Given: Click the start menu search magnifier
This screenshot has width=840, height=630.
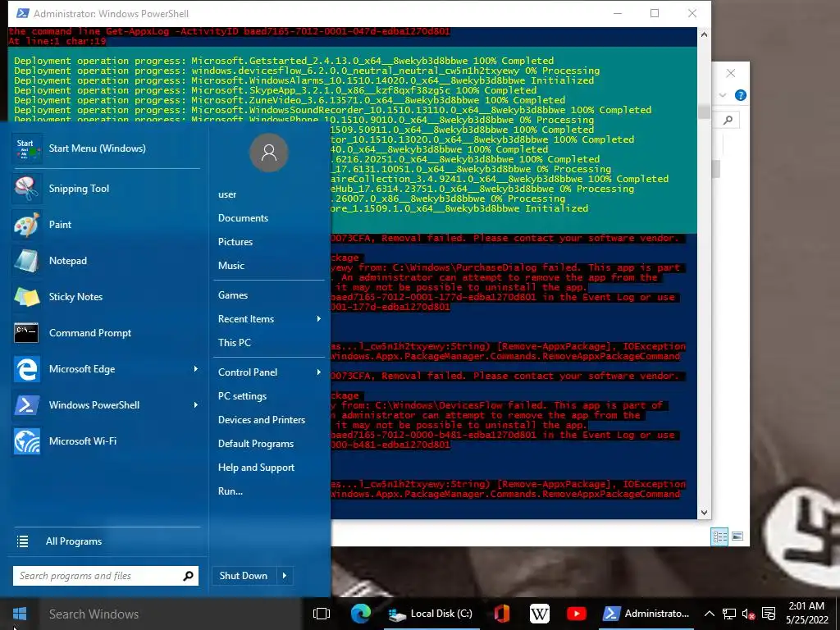Looking at the screenshot, I should click(188, 576).
